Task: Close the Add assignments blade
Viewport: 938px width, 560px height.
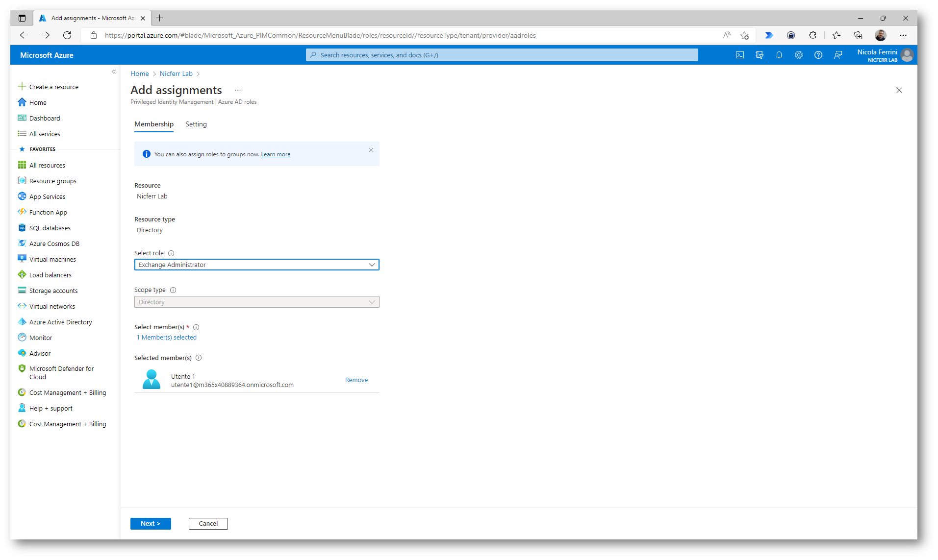Action: pos(899,90)
